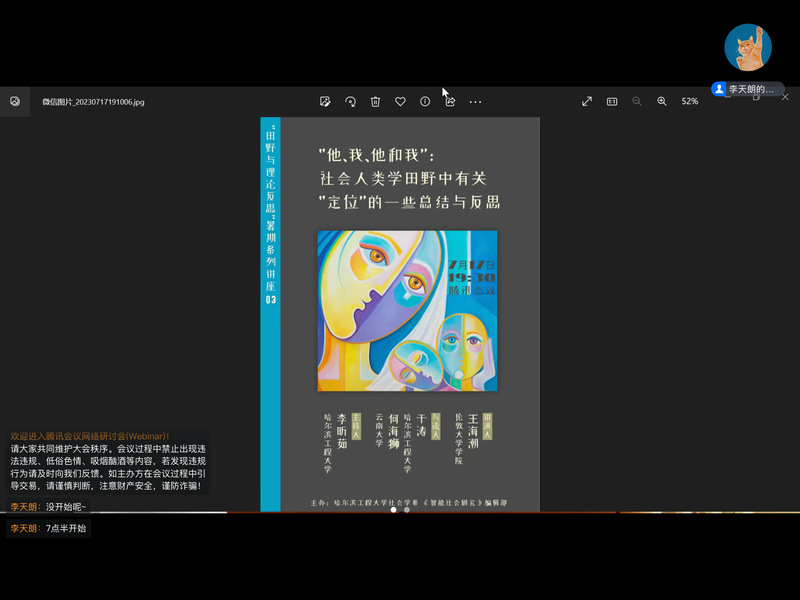Add photo to favorites with heart

(400, 101)
